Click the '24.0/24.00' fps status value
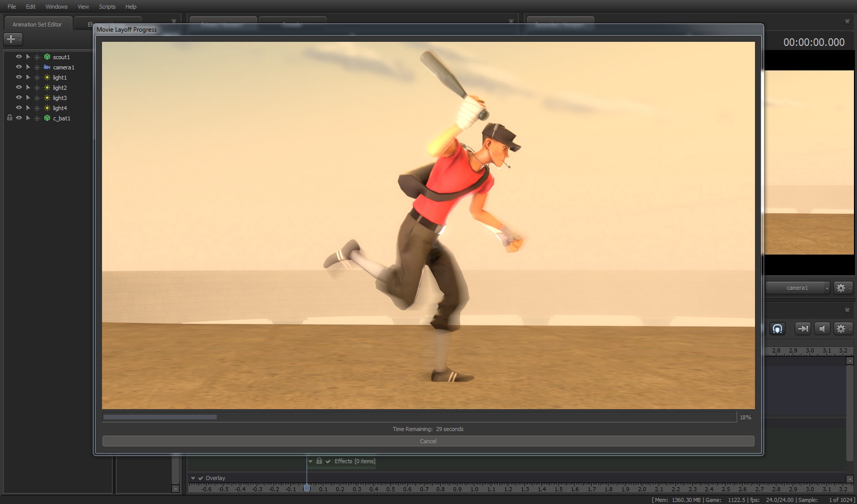Viewport: 857px width, 504px height. point(780,500)
